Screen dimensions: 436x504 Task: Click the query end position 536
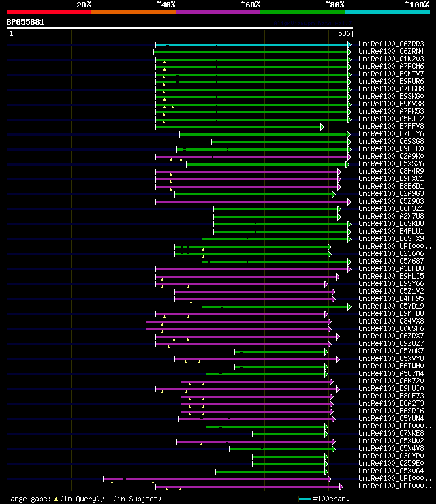click(344, 33)
